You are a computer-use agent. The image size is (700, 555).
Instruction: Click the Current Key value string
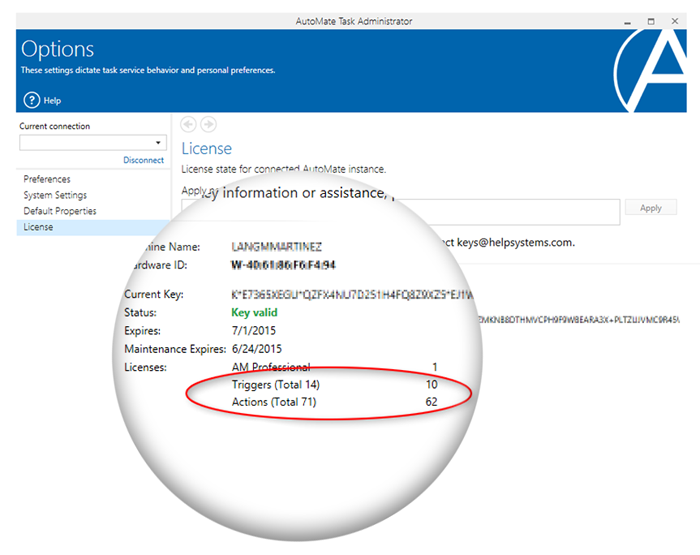(352, 295)
